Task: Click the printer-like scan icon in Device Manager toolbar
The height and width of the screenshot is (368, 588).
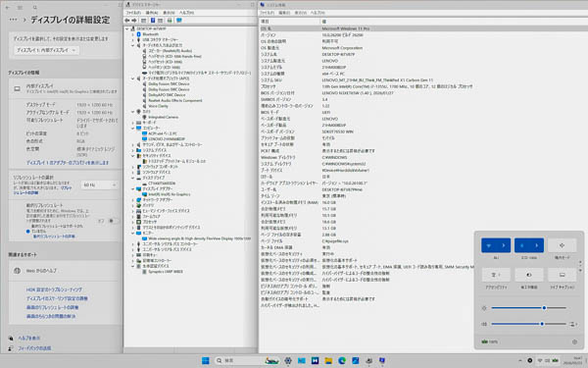Action: [170, 21]
